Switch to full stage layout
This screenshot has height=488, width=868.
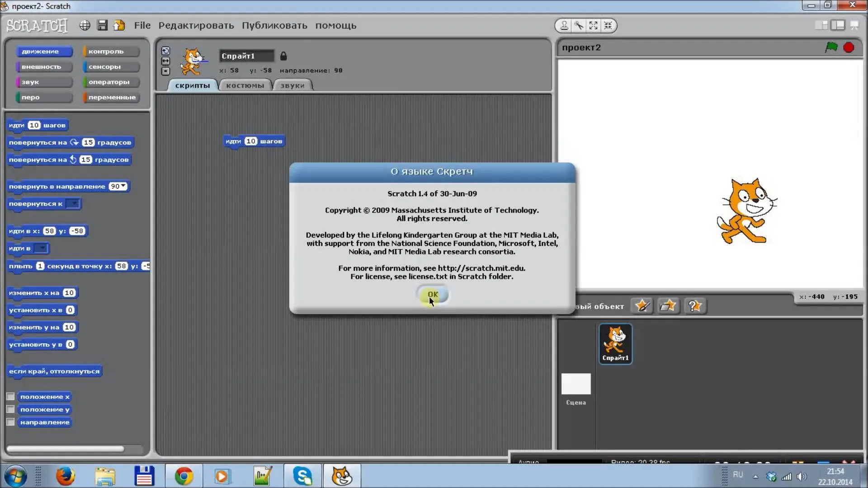pyautogui.click(x=838, y=26)
